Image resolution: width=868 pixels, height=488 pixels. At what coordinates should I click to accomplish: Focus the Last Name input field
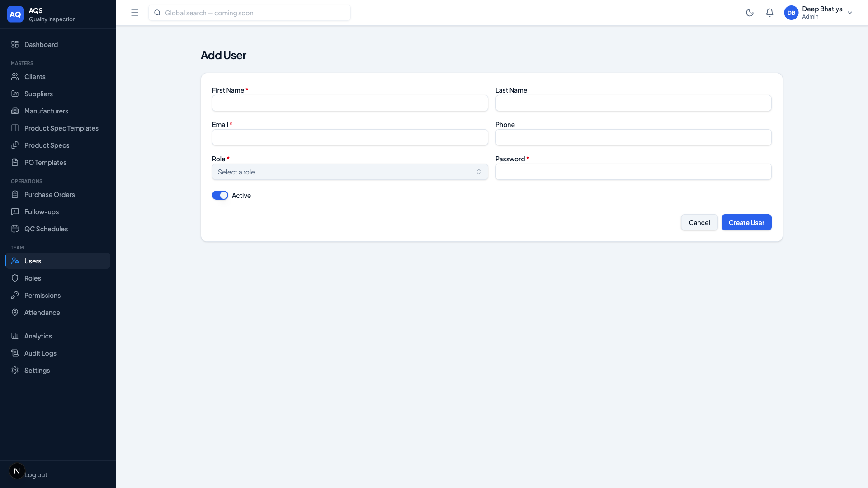(633, 103)
